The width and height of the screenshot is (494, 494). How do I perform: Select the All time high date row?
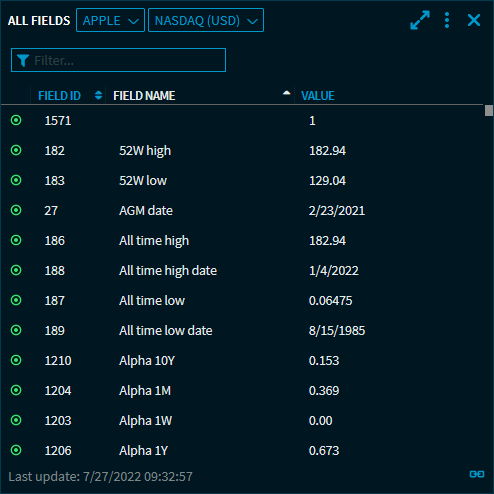pos(242,270)
